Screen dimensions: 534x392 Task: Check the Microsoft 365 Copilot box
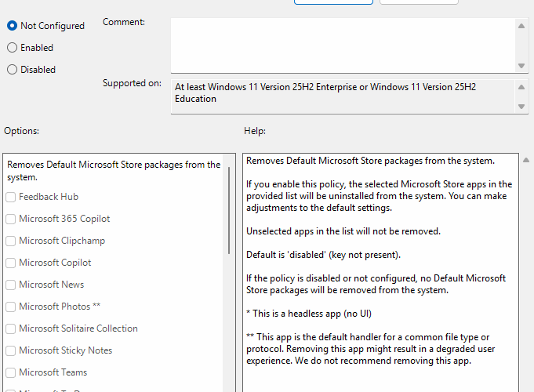pyautogui.click(x=11, y=219)
